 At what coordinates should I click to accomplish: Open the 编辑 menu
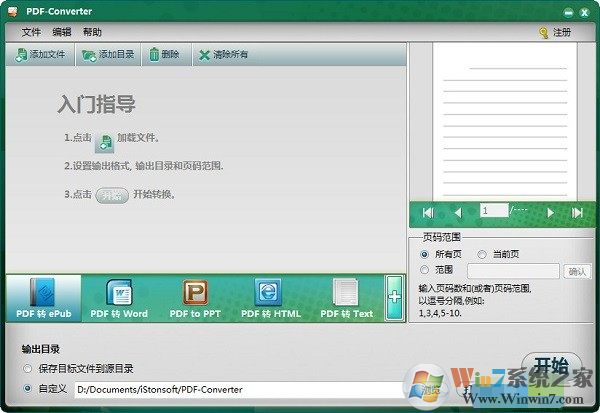pyautogui.click(x=62, y=32)
